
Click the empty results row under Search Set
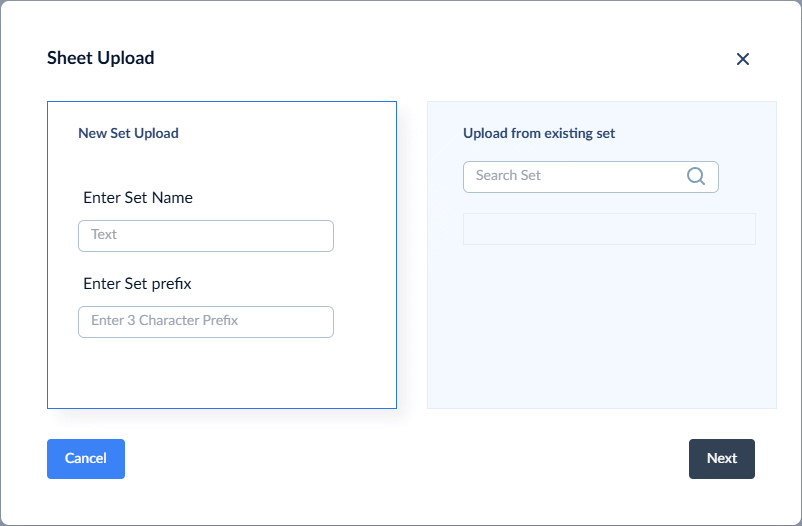609,229
